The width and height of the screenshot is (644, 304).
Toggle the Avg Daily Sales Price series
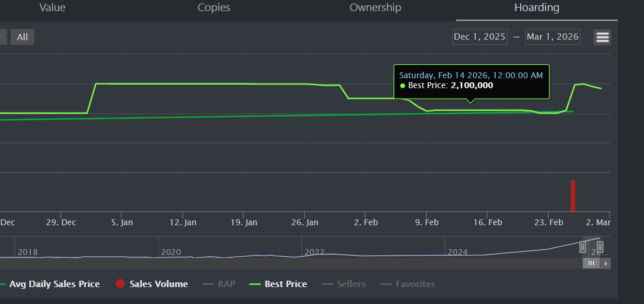54,284
